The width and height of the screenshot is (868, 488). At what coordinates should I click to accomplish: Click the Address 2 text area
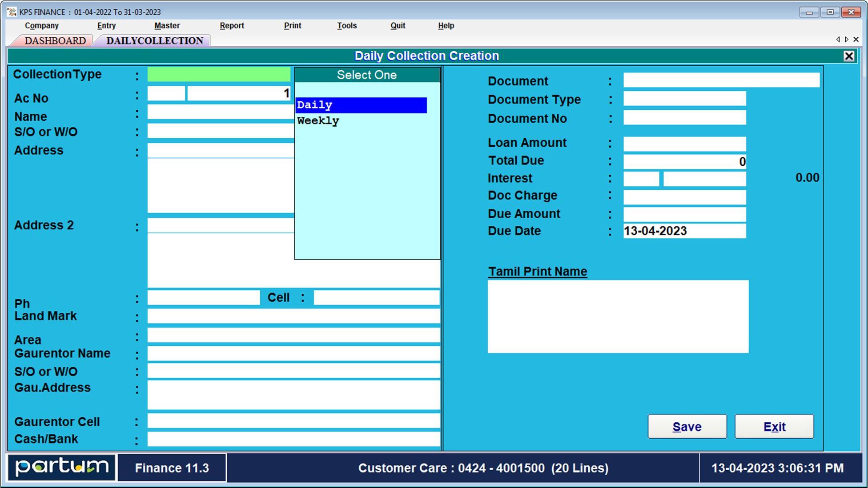point(293,252)
